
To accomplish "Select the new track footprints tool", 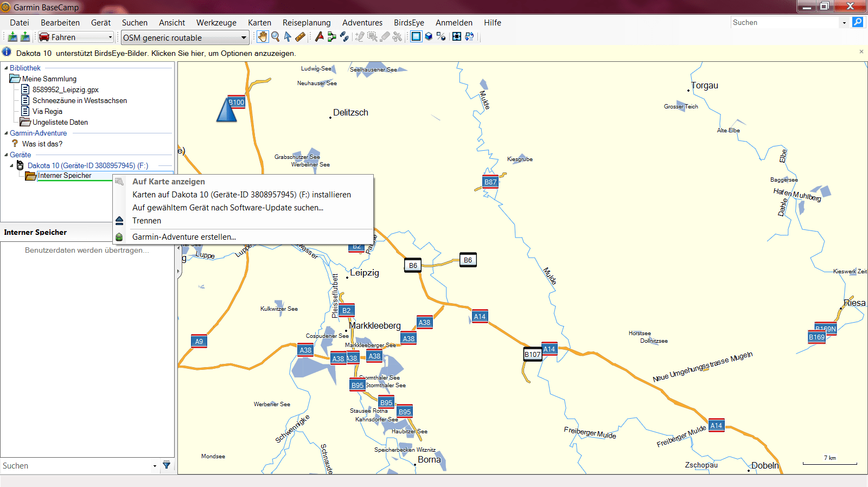I will click(344, 37).
